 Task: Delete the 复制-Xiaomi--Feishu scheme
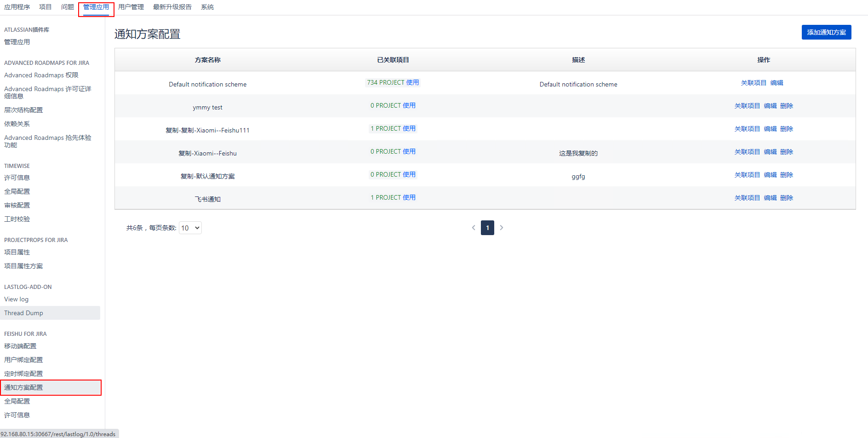787,152
